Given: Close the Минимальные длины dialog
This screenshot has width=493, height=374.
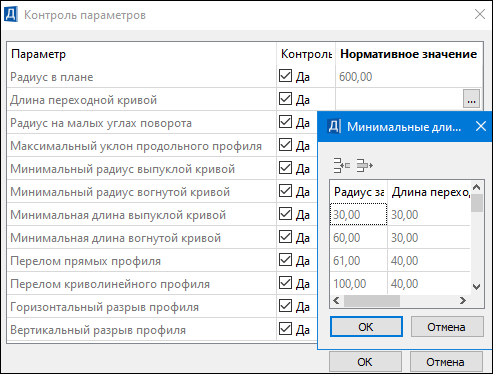Looking at the screenshot, I should (x=481, y=126).
